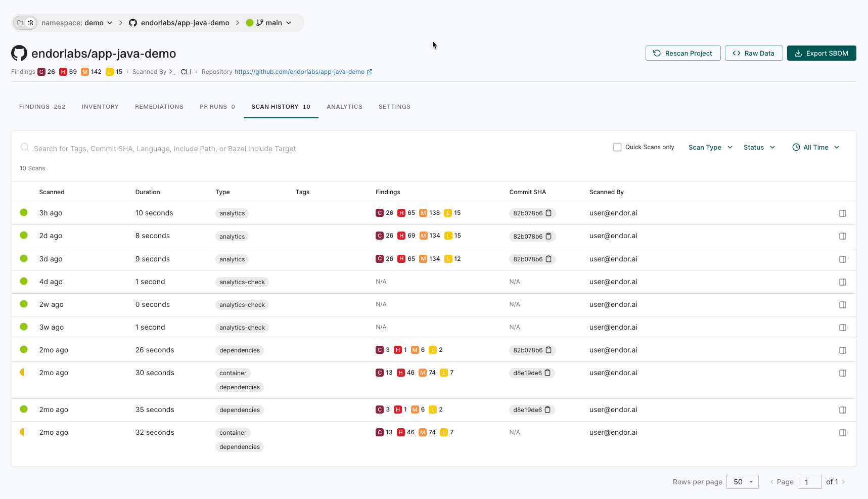Viewport: 868px width, 499px height.
Task: Expand the Scan Type filter dropdown
Action: [710, 147]
